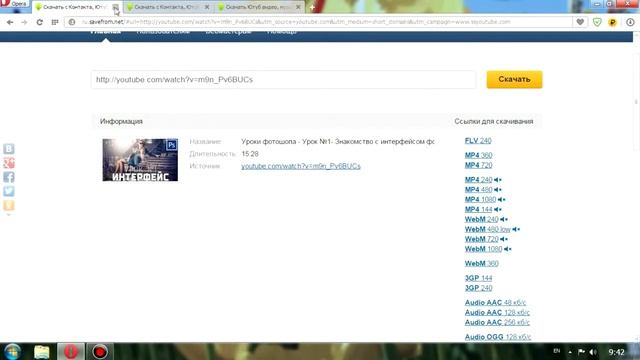Click the video title Уроки фотошопа
This screenshot has height=360, width=640.
click(338, 142)
